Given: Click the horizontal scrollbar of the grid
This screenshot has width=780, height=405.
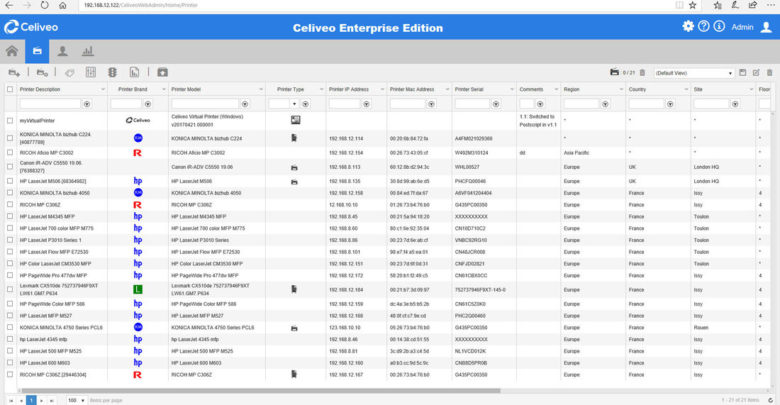Looking at the screenshot, I should pyautogui.click(x=261, y=391).
